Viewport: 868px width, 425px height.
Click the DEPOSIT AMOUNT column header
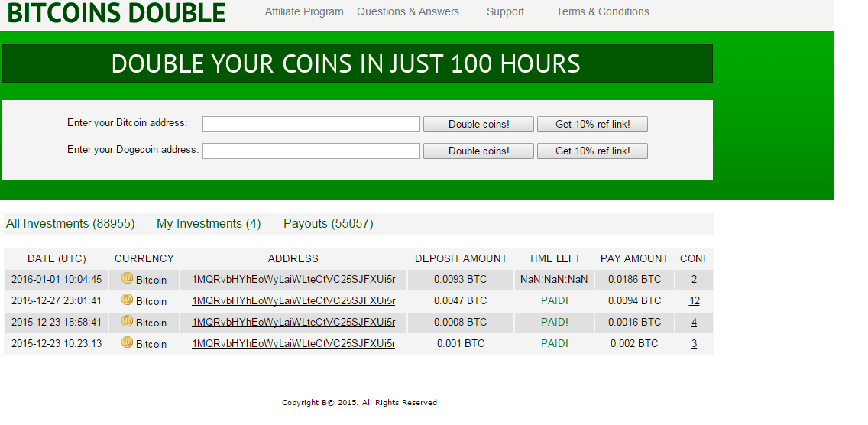click(461, 259)
